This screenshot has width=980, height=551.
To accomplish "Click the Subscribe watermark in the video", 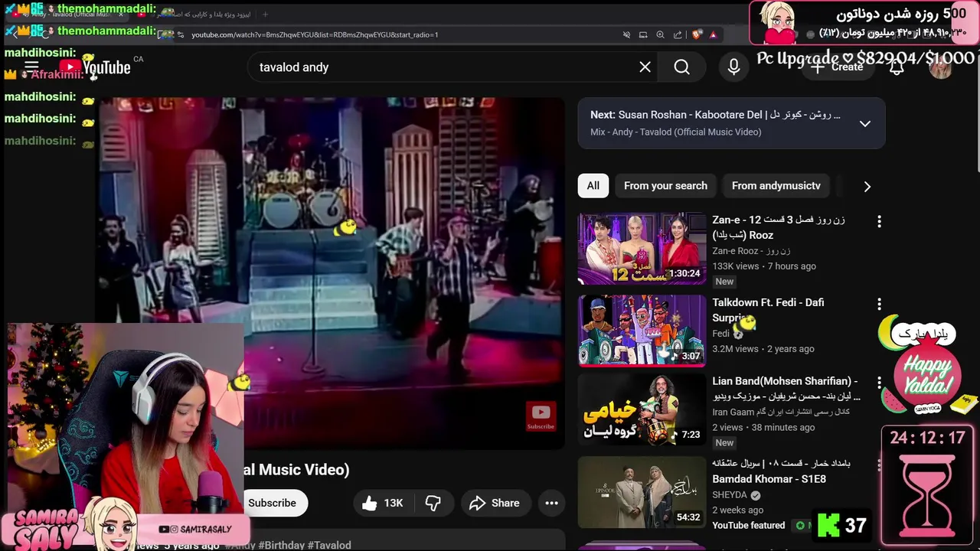I will click(541, 416).
